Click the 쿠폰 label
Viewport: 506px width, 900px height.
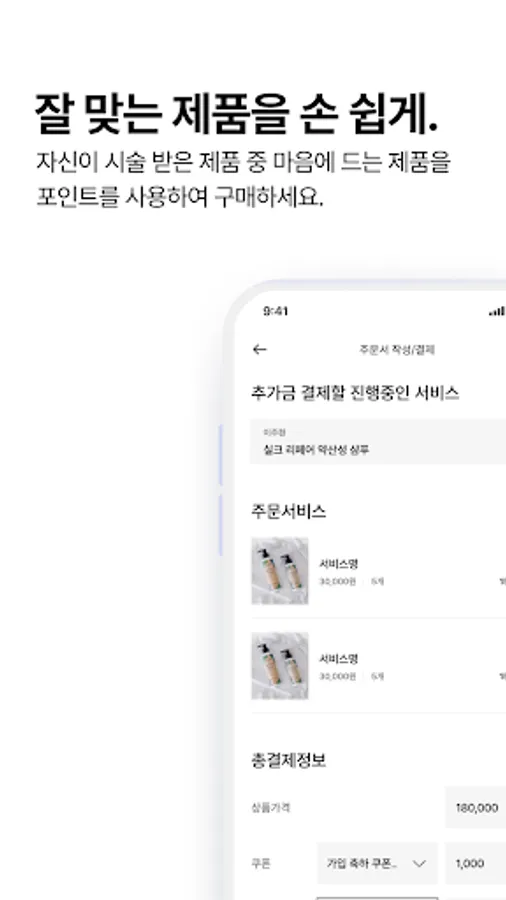coord(260,863)
